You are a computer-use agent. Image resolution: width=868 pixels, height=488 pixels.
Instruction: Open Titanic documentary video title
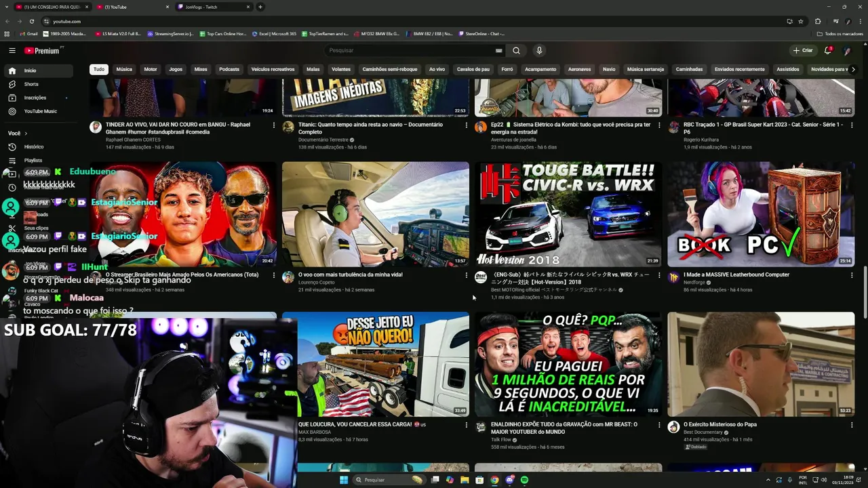[370, 128]
